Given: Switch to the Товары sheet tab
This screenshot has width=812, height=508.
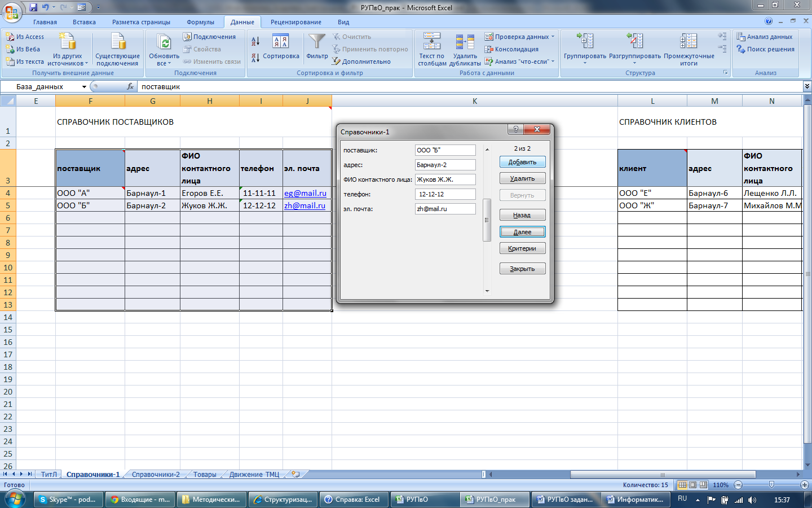Looking at the screenshot, I should (205, 475).
